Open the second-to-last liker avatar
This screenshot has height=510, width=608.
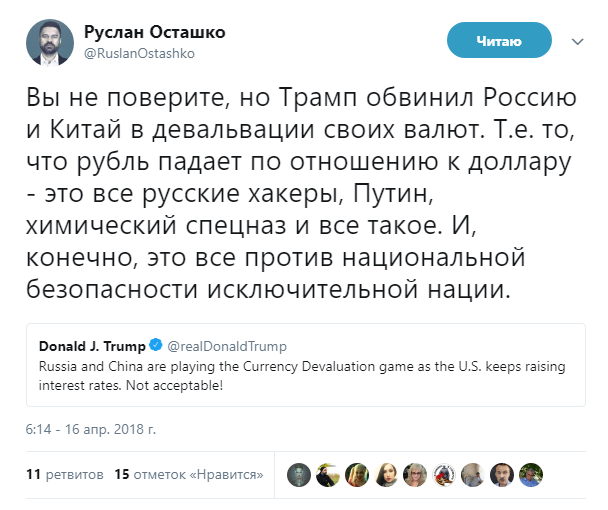504,475
